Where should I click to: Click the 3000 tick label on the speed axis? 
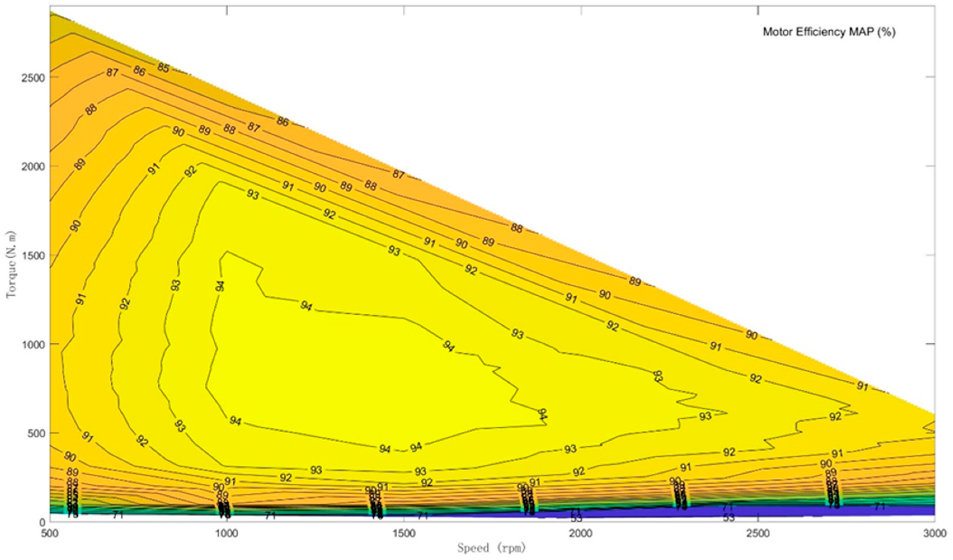coord(935,533)
